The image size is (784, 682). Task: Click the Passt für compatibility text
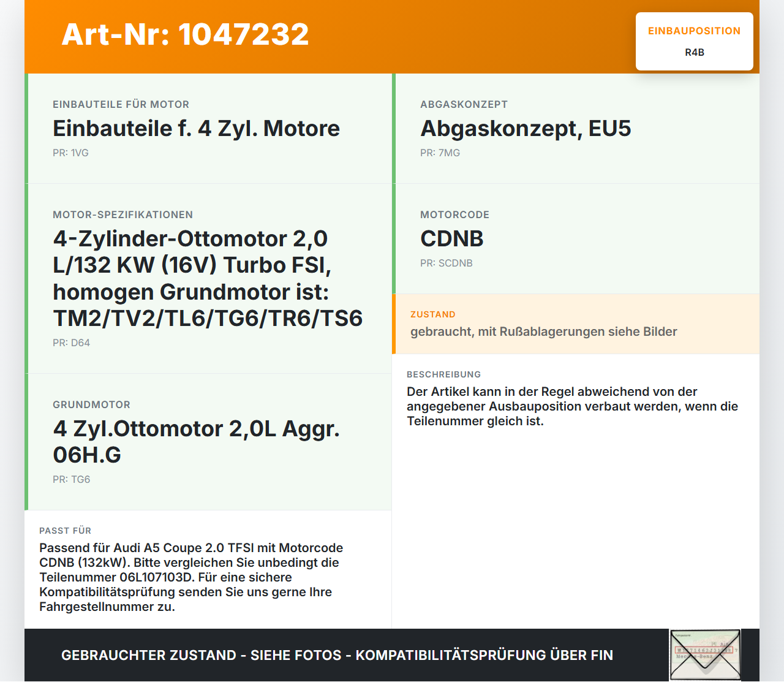[x=191, y=577]
